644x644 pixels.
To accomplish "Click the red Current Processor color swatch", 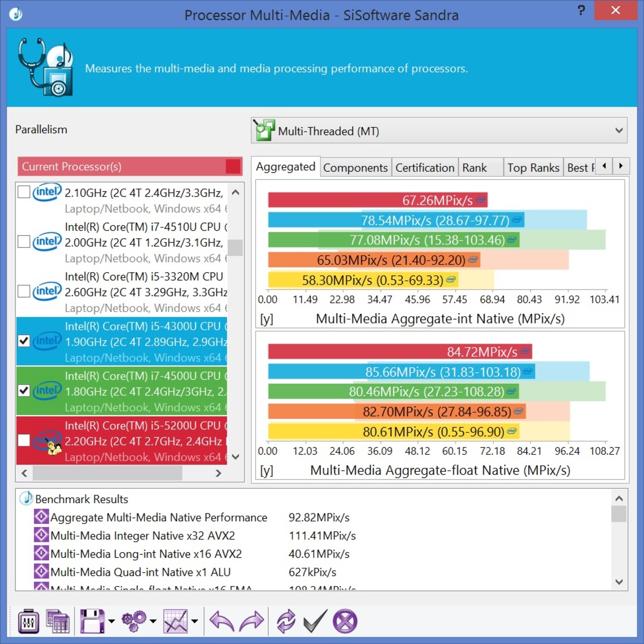I will [x=233, y=166].
